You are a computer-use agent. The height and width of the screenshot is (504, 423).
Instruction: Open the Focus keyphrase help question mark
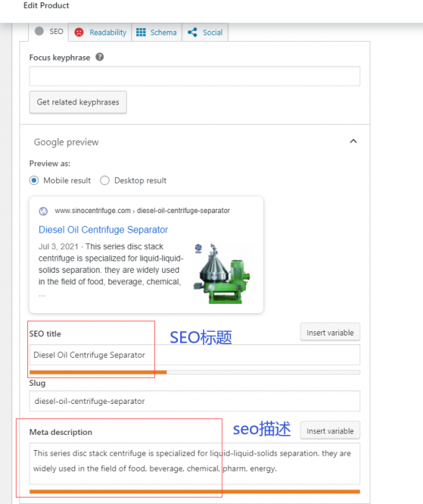[x=99, y=57]
